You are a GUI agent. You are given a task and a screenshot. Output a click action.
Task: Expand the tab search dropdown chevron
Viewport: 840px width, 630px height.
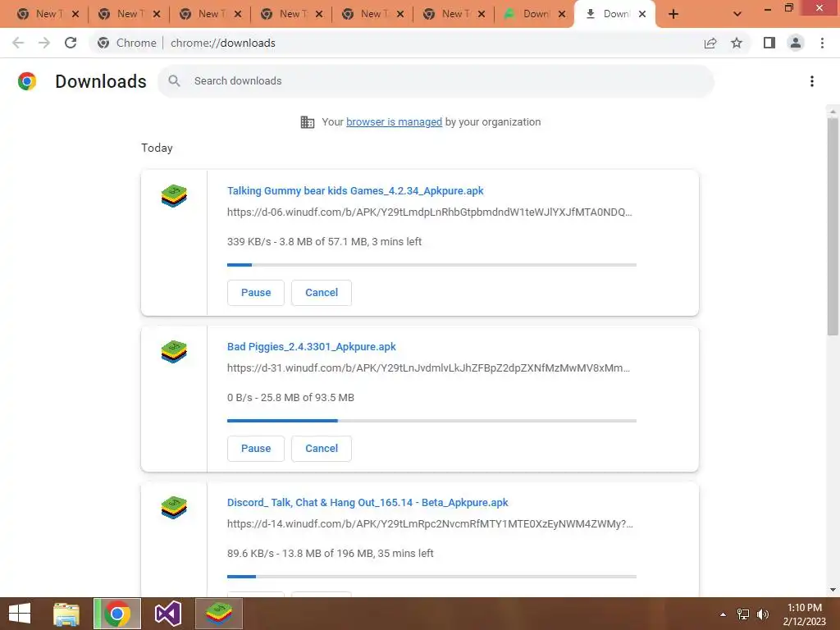click(737, 14)
